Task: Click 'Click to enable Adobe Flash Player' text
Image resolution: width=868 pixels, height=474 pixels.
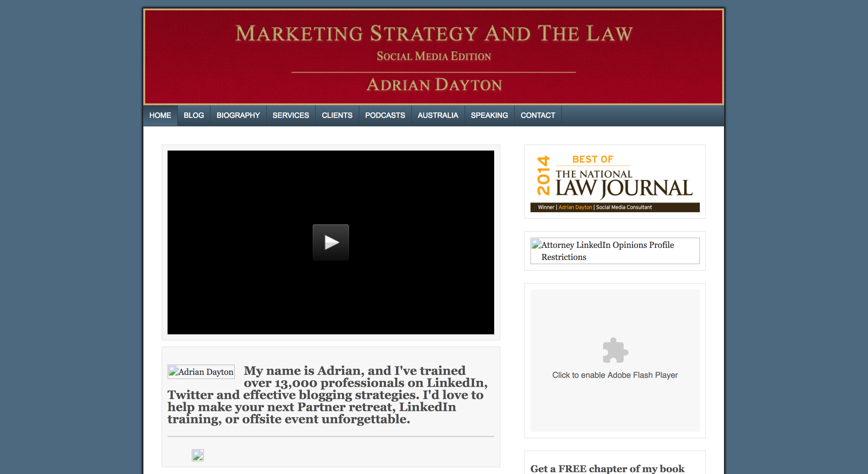Action: pyautogui.click(x=615, y=375)
